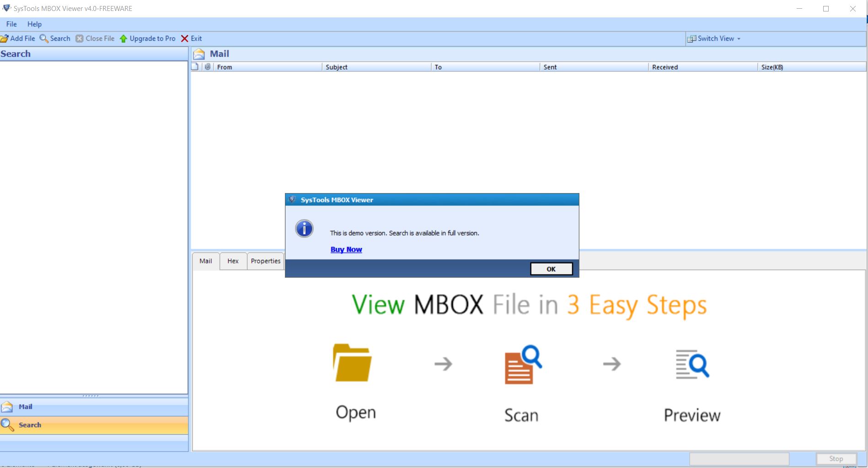
Task: Click the Upgrade to Pro label in the toolbar
Action: pyautogui.click(x=152, y=38)
